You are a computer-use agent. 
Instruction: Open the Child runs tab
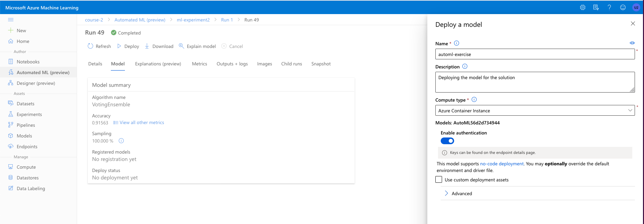291,64
